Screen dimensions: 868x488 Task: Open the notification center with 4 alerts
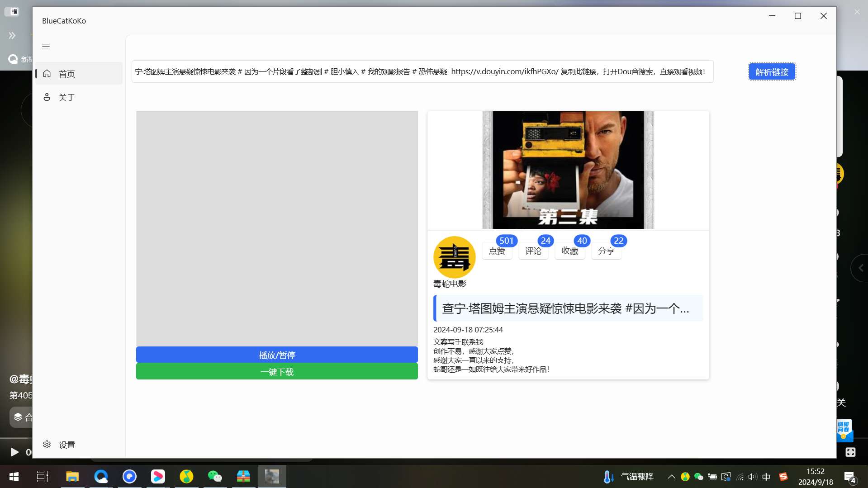tap(850, 477)
